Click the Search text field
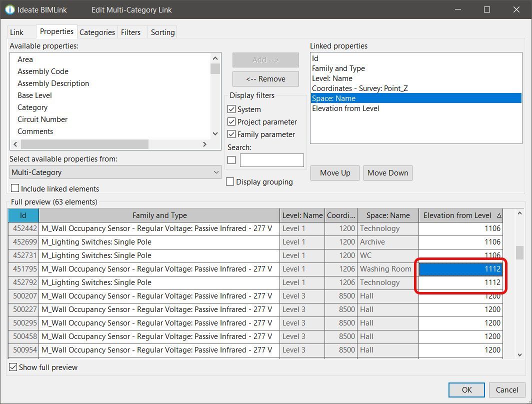Viewport: 532px width, 404px height. point(272,160)
